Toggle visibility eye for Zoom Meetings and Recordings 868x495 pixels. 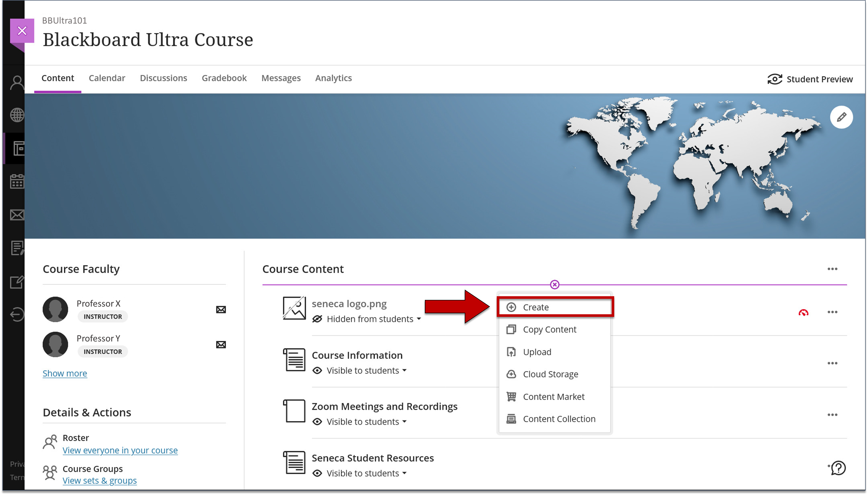pyautogui.click(x=317, y=422)
